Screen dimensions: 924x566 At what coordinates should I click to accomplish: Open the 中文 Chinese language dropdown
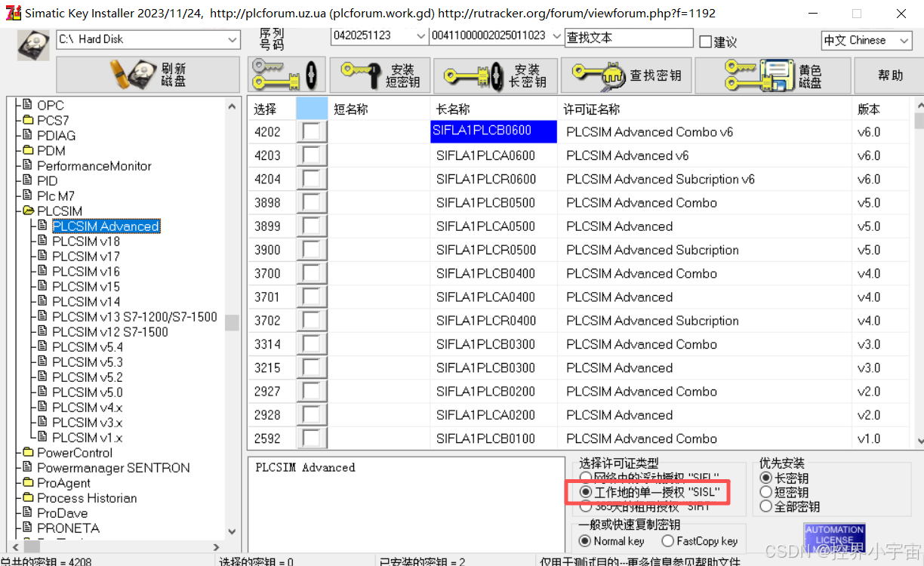coord(904,41)
